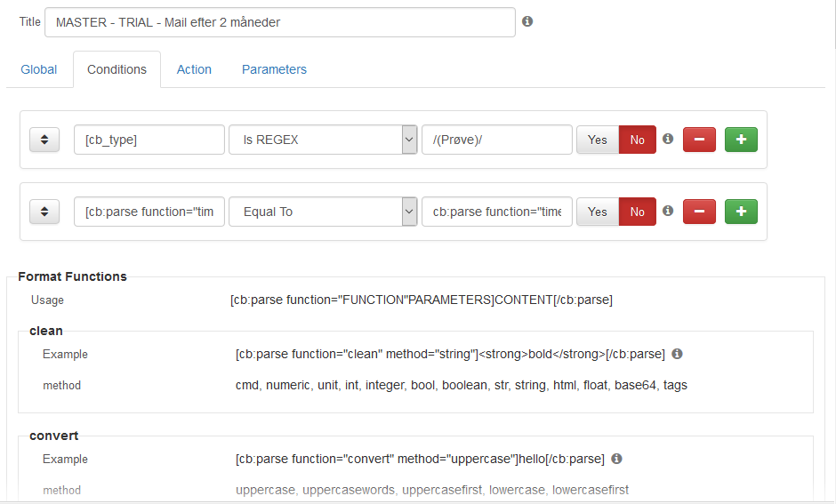
Task: Open the Equal To operator dropdown
Action: [x=323, y=212]
